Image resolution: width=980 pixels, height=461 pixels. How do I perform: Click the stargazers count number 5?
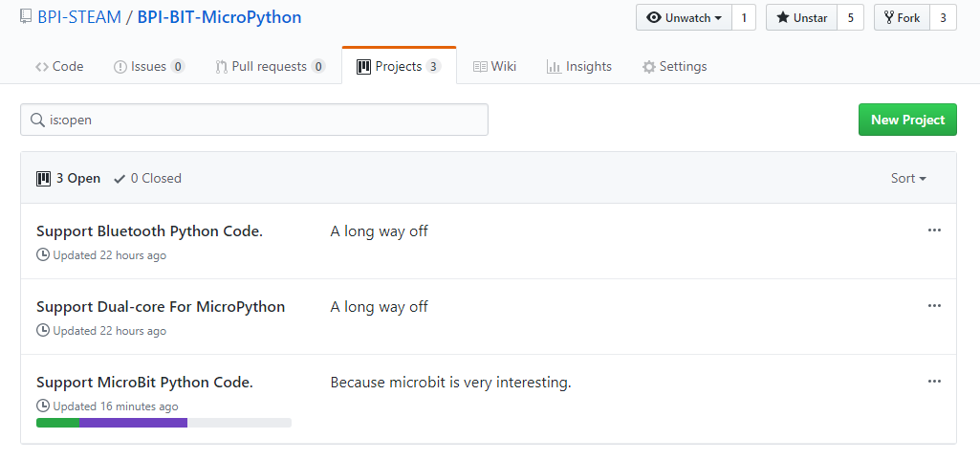(x=850, y=18)
